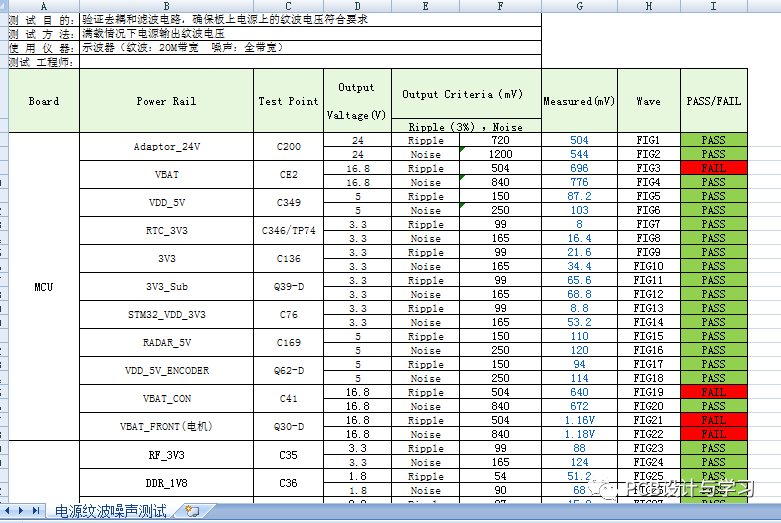
Task: Click the next sheet navigation arrow
Action: point(23,511)
